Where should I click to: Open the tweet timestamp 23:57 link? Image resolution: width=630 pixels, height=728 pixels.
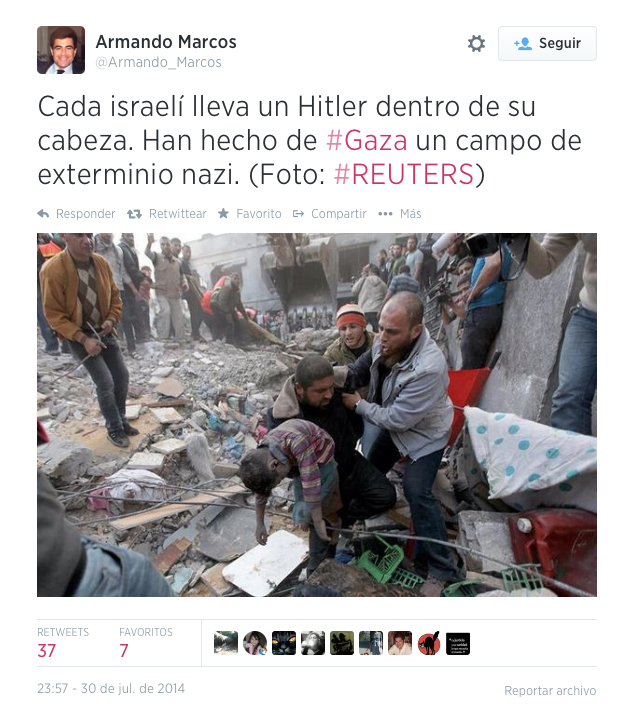[x=111, y=688]
